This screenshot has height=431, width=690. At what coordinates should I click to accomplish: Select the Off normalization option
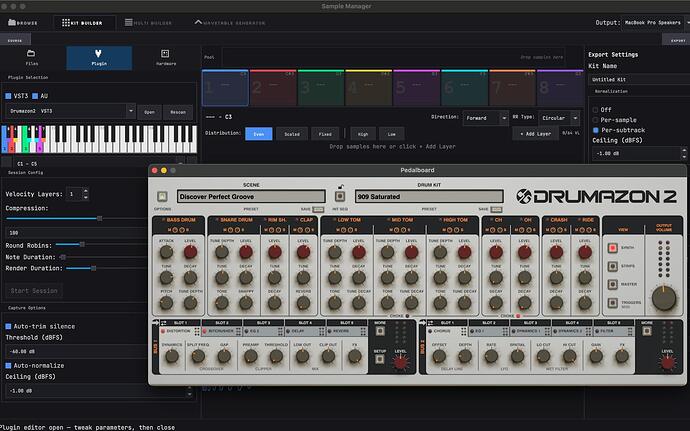click(595, 110)
